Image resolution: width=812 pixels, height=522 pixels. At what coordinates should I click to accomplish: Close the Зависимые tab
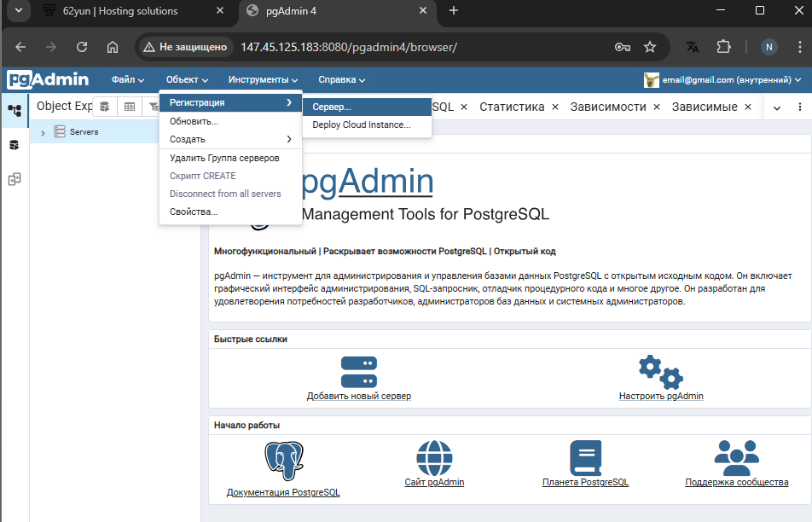pyautogui.click(x=748, y=107)
